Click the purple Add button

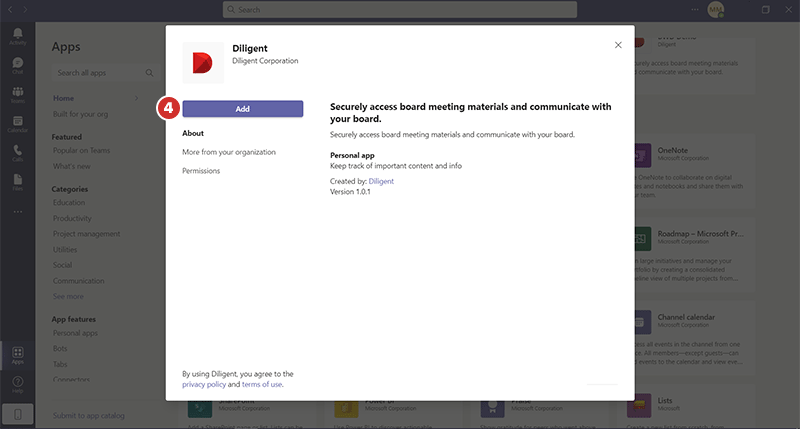point(242,108)
